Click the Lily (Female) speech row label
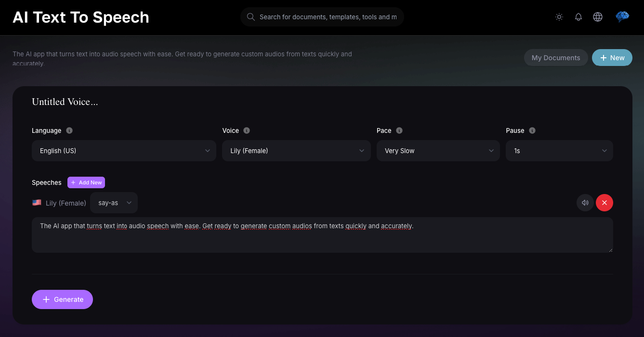 tap(66, 203)
